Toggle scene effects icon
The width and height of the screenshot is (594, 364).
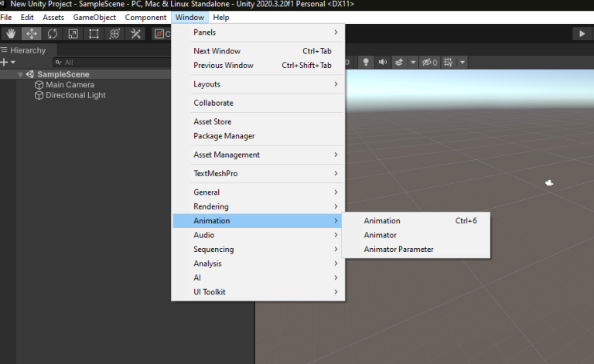[399, 62]
